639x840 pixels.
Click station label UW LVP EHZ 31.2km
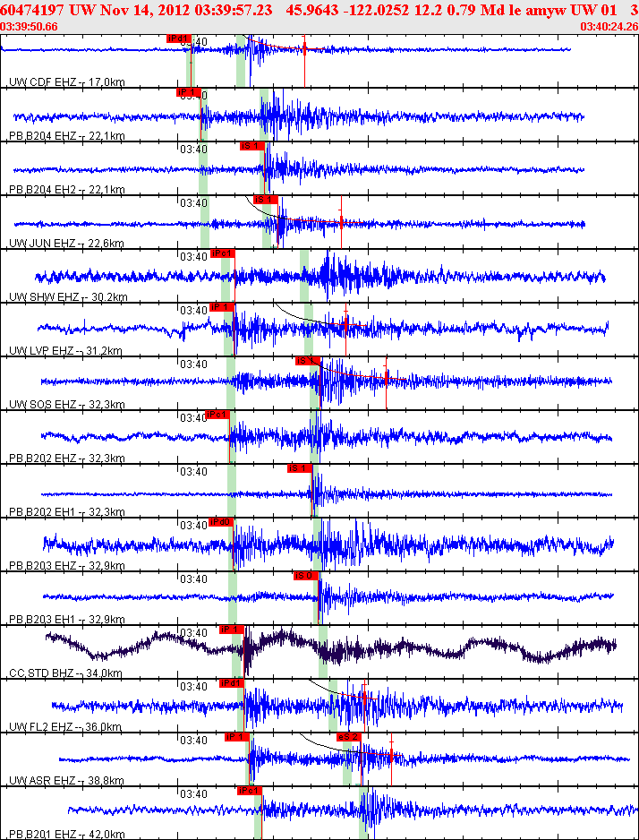click(x=66, y=351)
